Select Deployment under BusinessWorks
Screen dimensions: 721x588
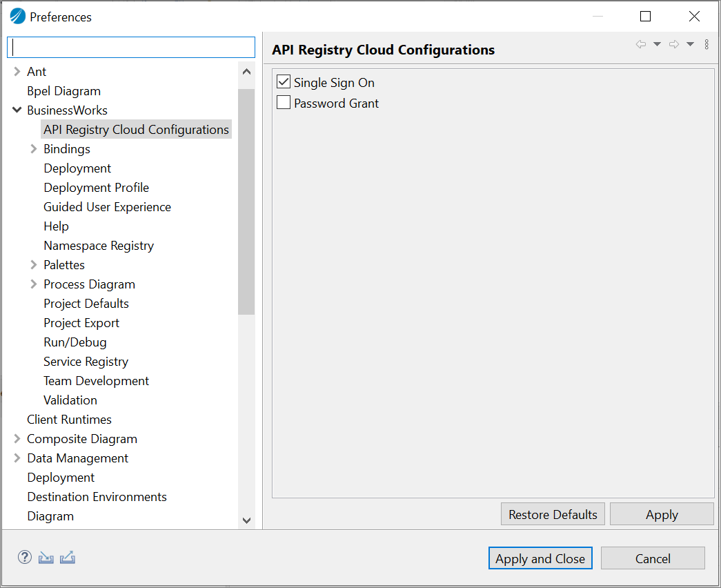tap(77, 168)
